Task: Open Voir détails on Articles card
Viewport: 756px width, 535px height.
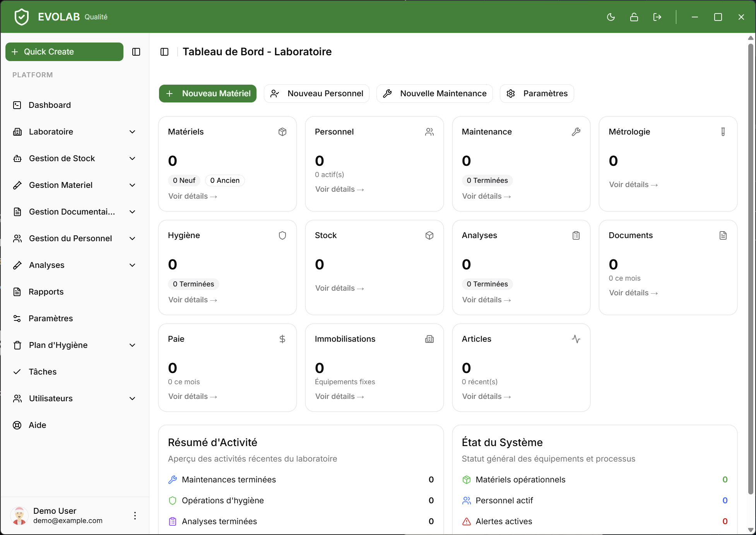Action: [486, 397]
